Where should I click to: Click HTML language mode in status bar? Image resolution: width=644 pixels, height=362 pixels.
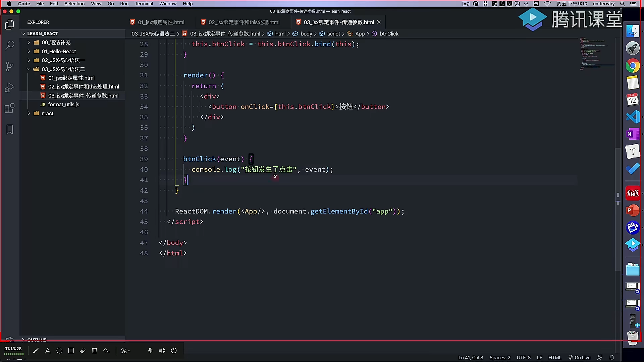pos(555,358)
